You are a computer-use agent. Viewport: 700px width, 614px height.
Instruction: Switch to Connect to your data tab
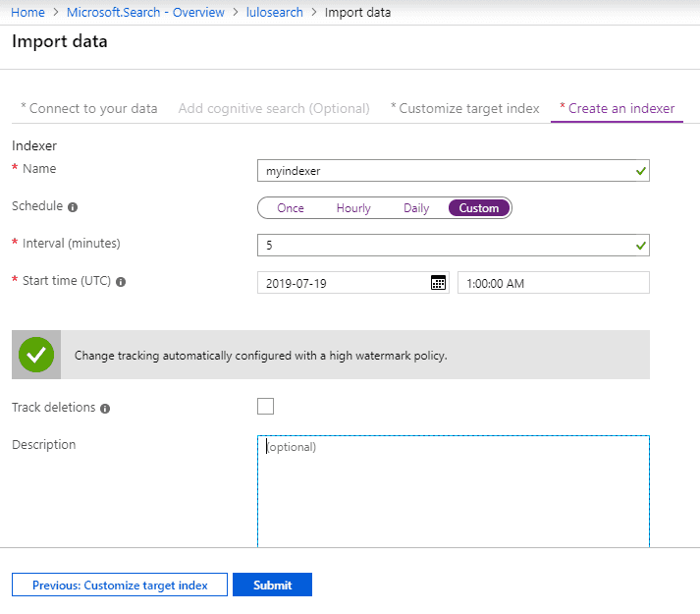(x=88, y=109)
